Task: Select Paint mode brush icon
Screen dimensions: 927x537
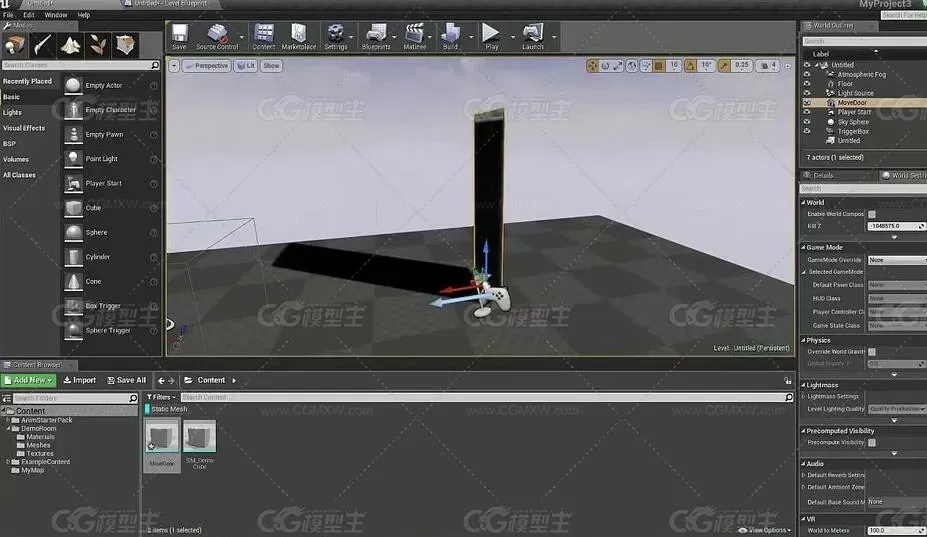Action: tap(43, 45)
